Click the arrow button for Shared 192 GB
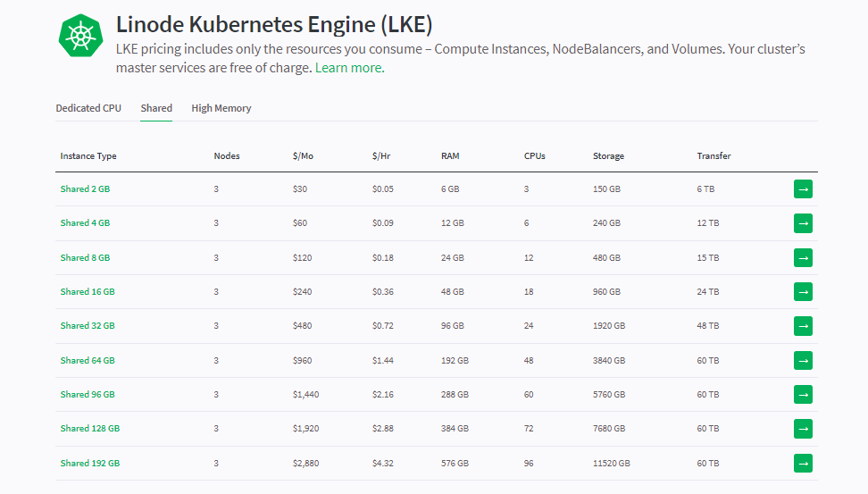 pos(803,463)
